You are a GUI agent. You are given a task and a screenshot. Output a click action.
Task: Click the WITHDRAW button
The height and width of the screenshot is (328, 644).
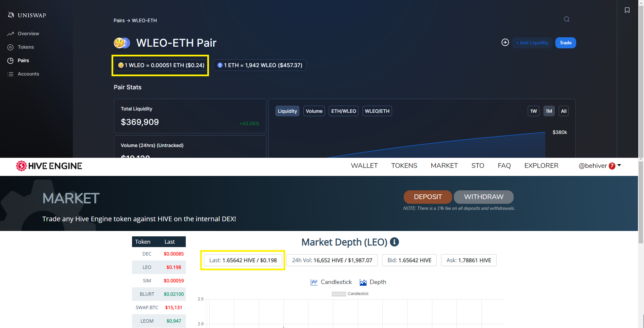(x=484, y=197)
